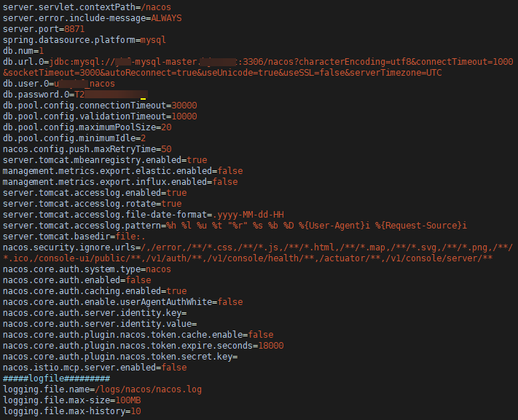Screen dimensions: 518x420
Task: Click the /console-ui/public/** continuation line
Action: [x=248, y=258]
